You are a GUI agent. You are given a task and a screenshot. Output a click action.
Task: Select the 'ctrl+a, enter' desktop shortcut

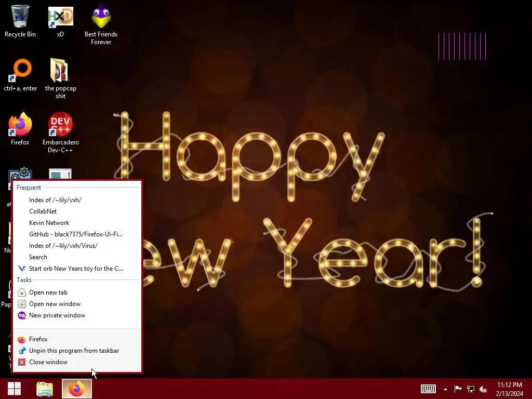(x=20, y=75)
